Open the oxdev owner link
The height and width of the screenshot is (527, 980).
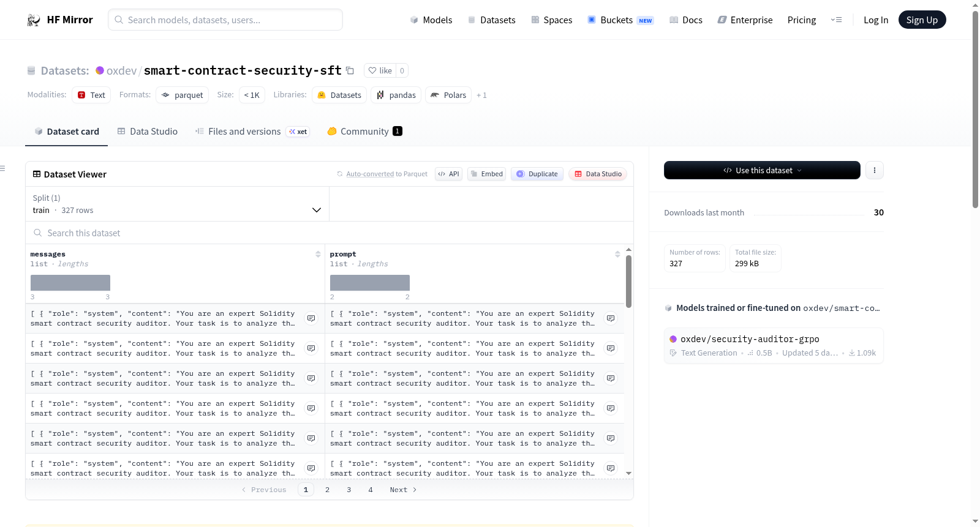pos(122,70)
